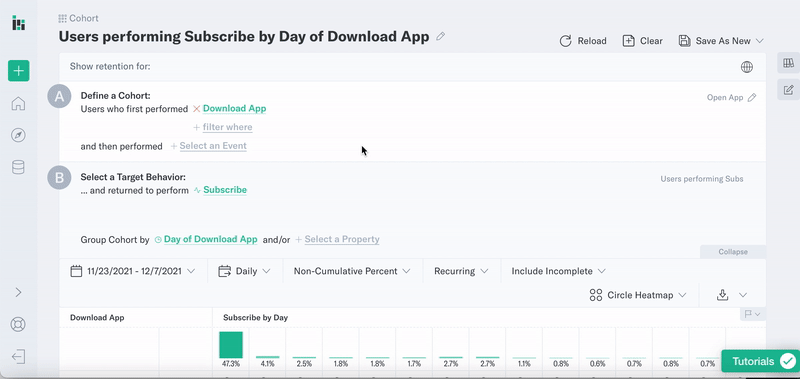Edit the report title with pencil icon
Screen dimensions: 800x379
pyautogui.click(x=440, y=37)
